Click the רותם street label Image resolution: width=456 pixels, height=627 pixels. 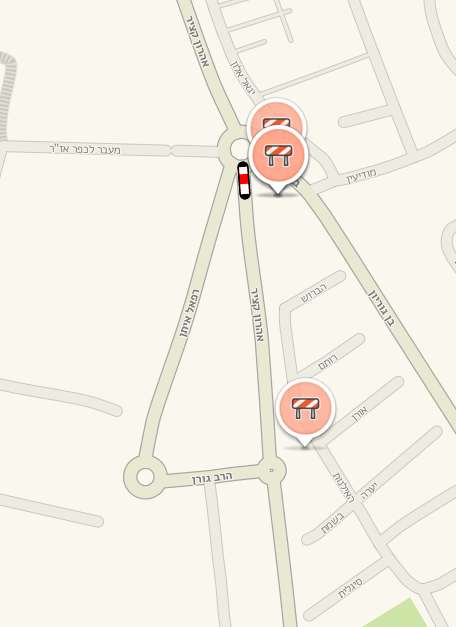tap(328, 362)
